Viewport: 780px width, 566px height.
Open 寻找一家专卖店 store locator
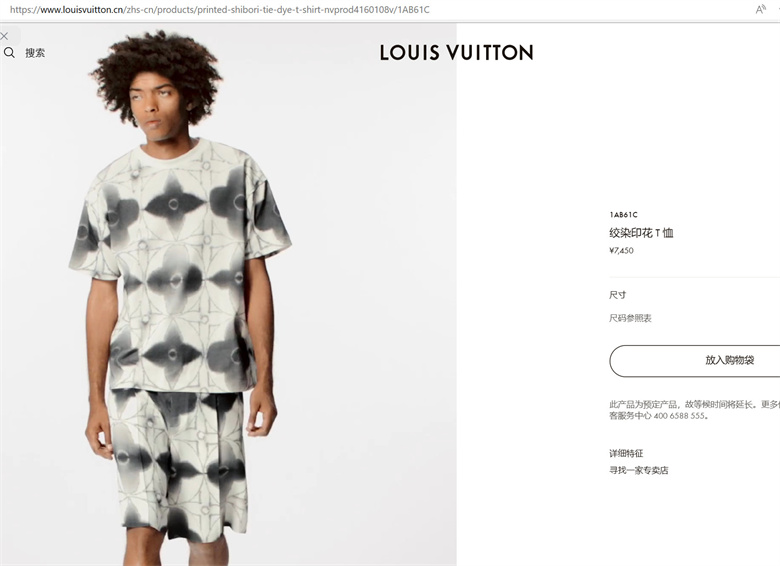(x=639, y=470)
